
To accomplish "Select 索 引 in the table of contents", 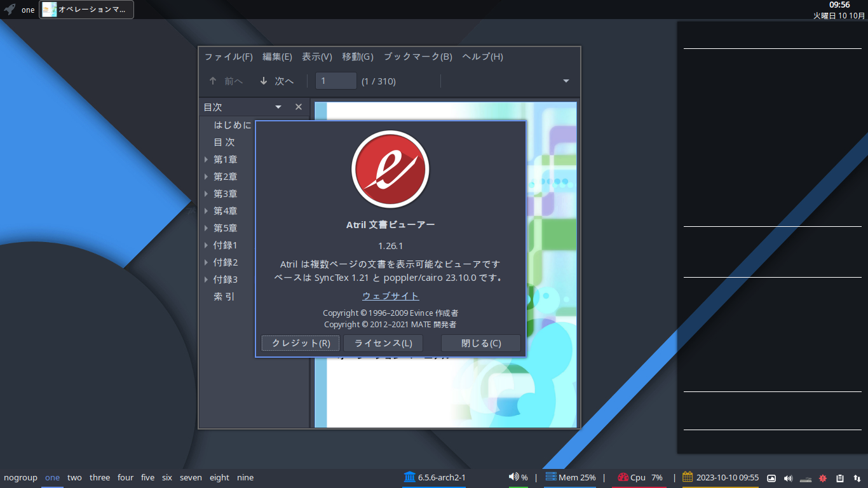I will (224, 297).
